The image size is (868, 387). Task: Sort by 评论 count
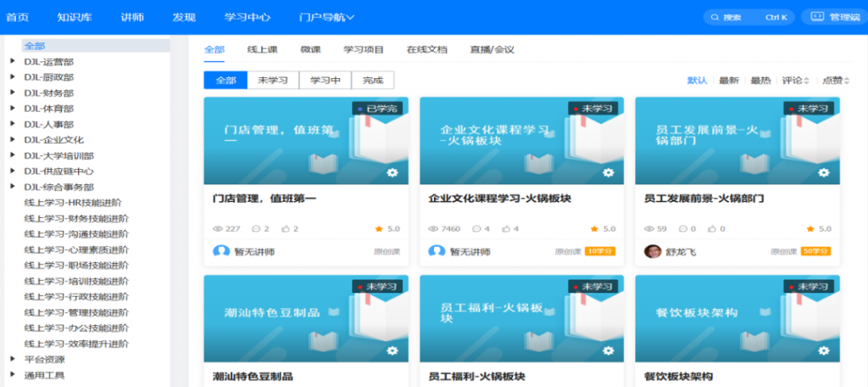pos(795,81)
